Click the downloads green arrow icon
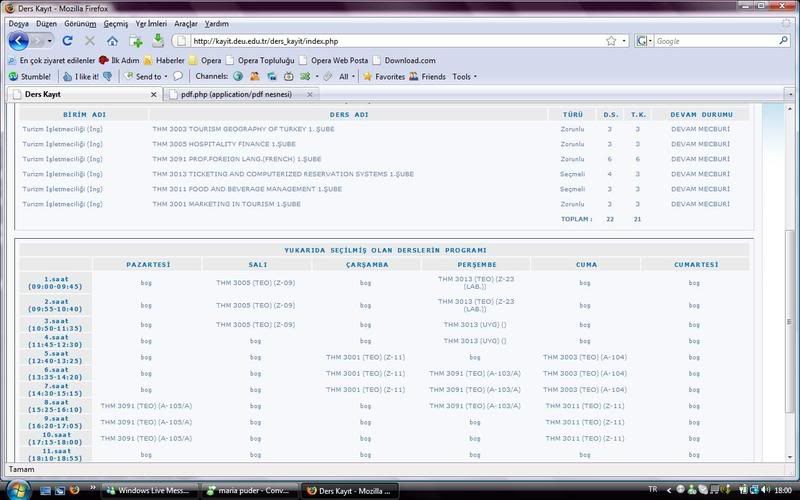The image size is (800, 500). coord(158,41)
